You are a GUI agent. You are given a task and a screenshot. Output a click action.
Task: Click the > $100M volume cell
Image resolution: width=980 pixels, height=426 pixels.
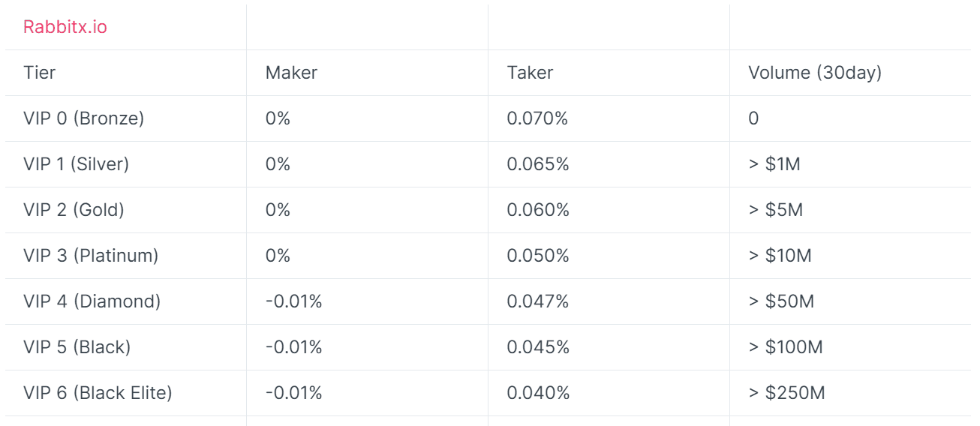pos(786,347)
